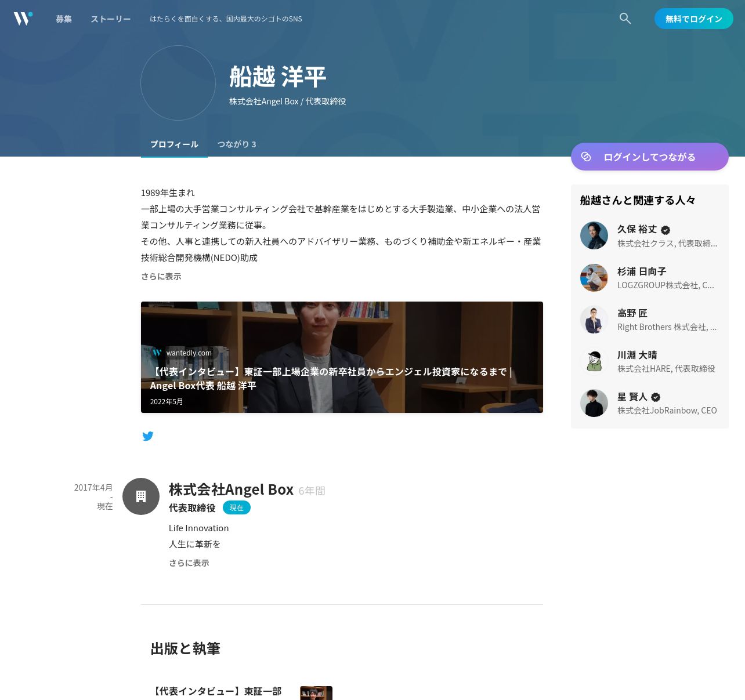The height and width of the screenshot is (700, 745).
Task: Click ログインしてつながる button
Action: pos(650,157)
